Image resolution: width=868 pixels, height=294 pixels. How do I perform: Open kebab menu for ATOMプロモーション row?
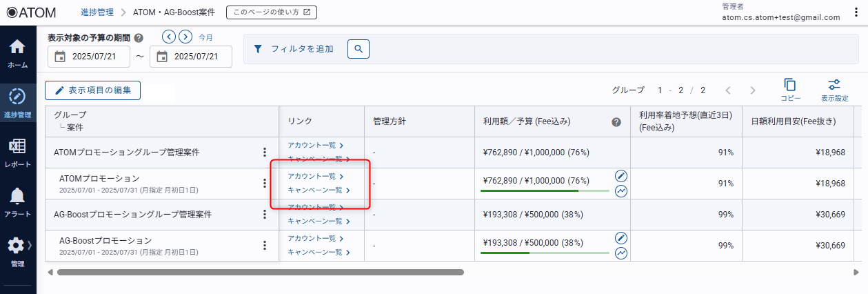(264, 184)
